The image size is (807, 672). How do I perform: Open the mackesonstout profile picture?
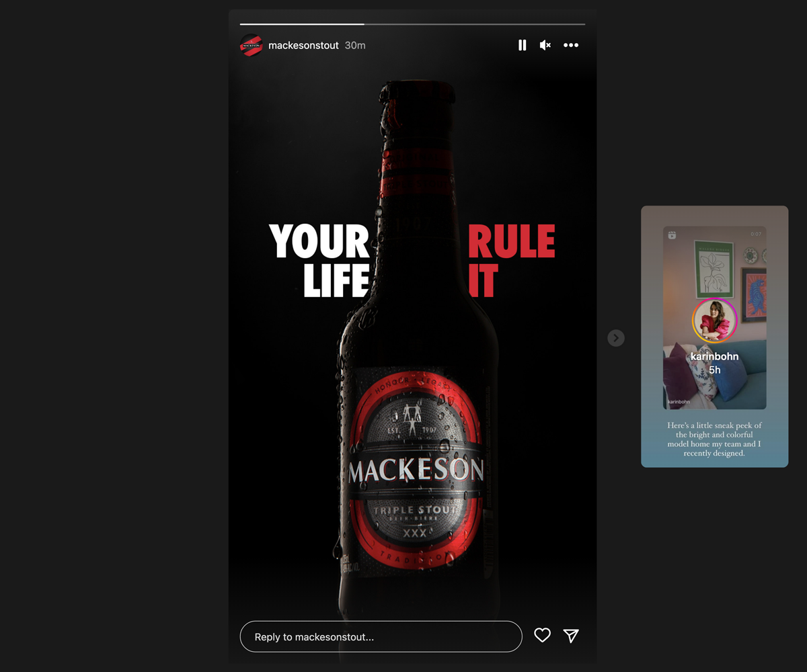251,45
